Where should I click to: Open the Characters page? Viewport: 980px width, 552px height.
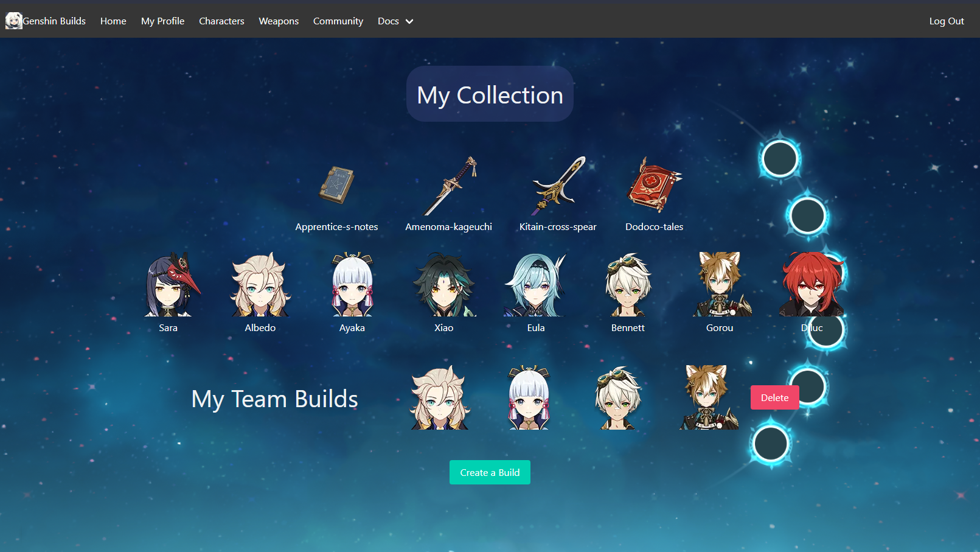point(221,21)
